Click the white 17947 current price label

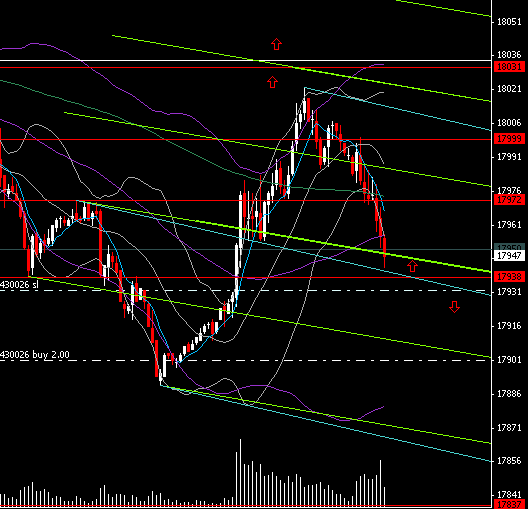[x=509, y=256]
